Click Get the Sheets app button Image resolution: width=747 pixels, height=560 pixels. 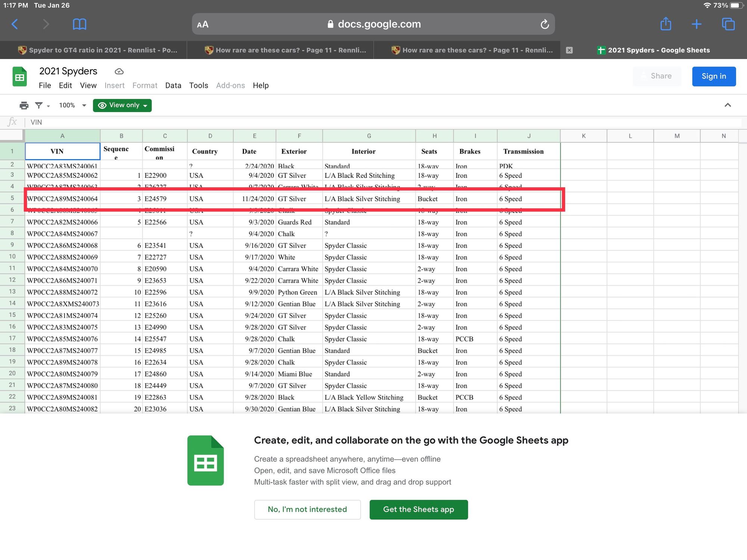point(418,509)
